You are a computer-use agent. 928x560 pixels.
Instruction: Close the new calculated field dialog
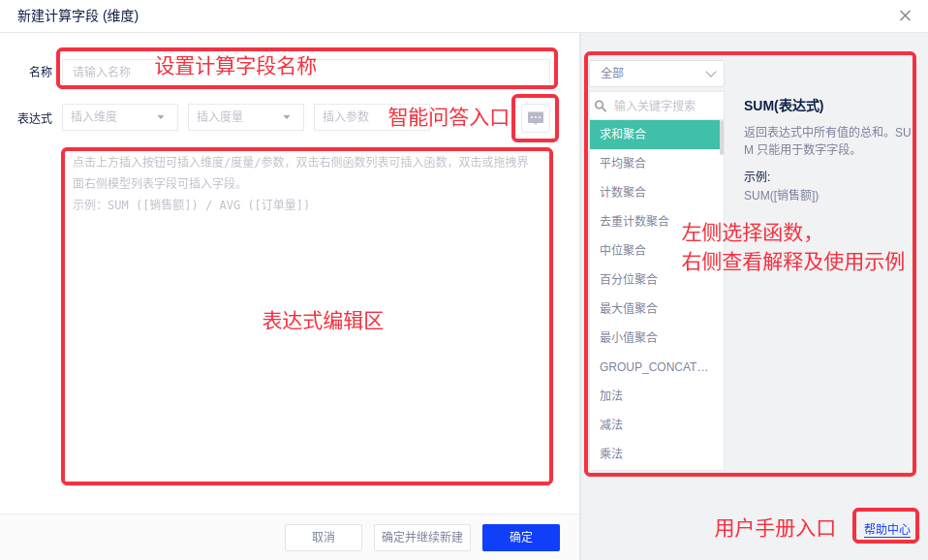coord(905,16)
